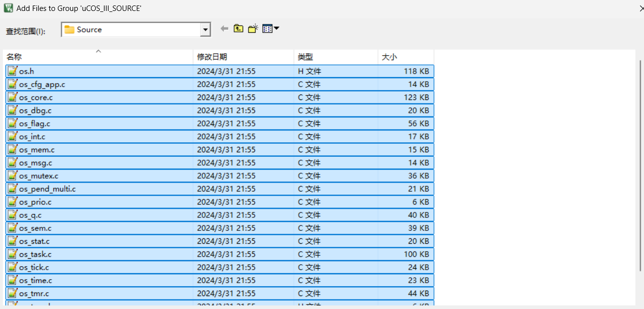The image size is (644, 309).
Task: Select the file name os_dbg.c
Action: (35, 110)
